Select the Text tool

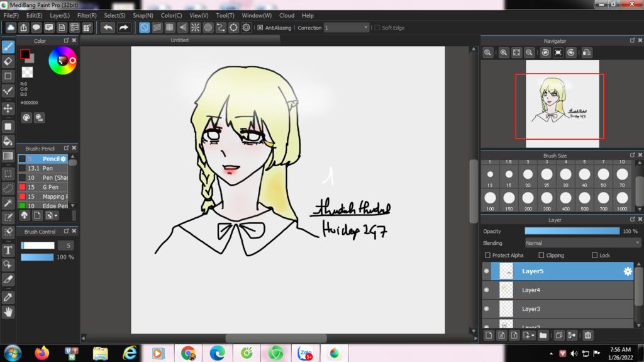8,250
